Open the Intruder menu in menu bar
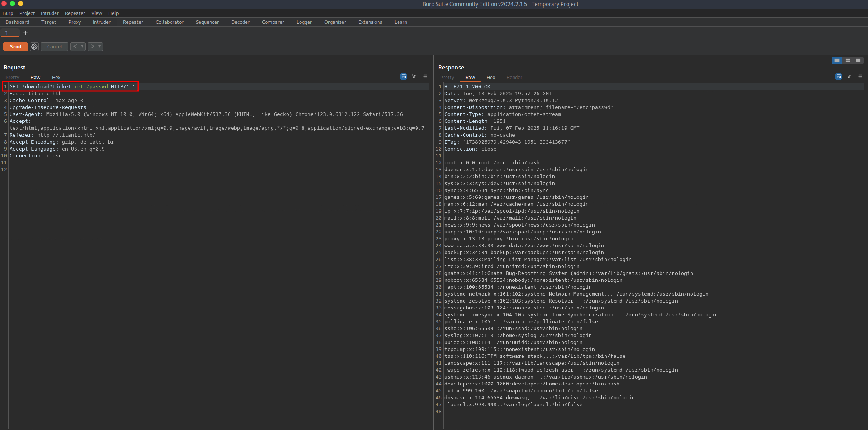Viewport: 868px width, 430px height. (50, 13)
